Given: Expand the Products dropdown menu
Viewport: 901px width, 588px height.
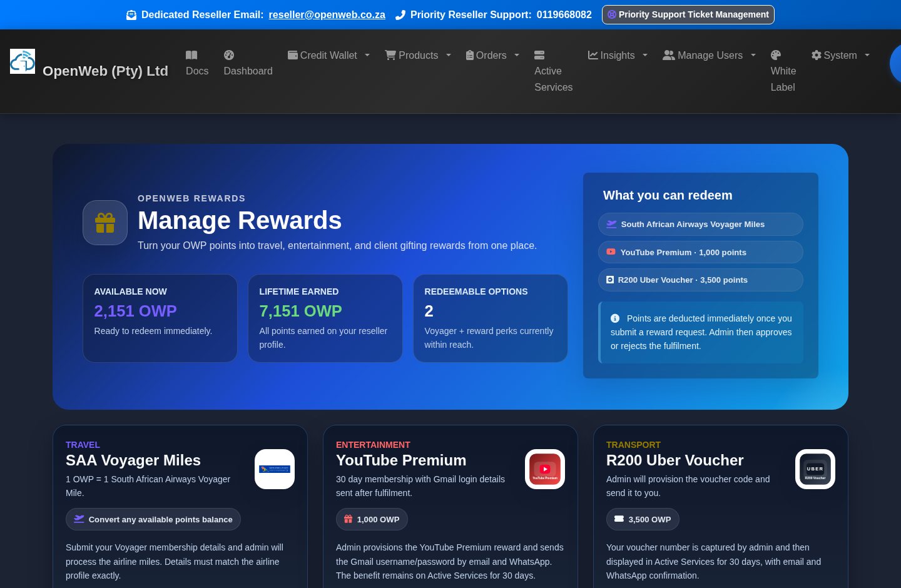Looking at the screenshot, I should [x=449, y=55].
